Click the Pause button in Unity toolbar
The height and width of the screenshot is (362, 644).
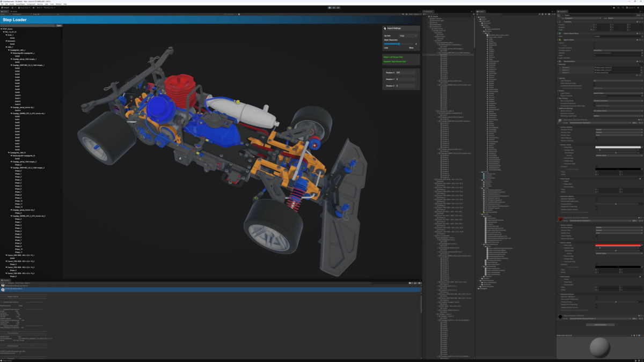[334, 8]
